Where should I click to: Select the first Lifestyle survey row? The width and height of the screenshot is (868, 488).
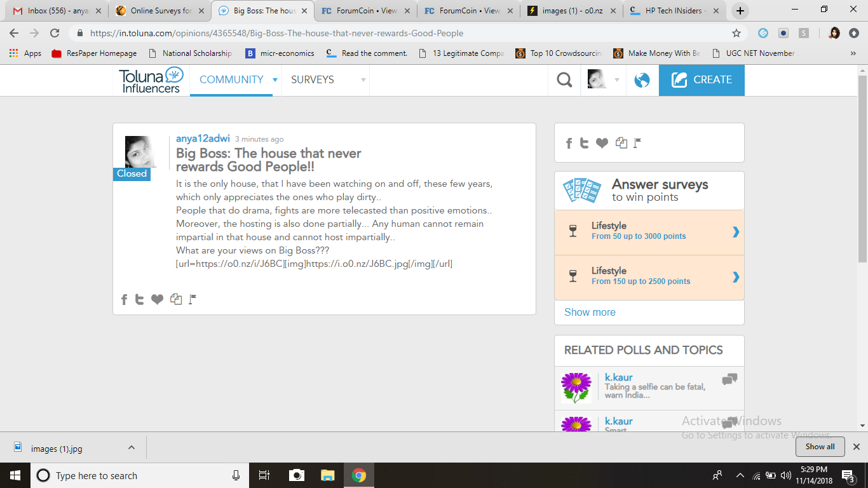[649, 233]
